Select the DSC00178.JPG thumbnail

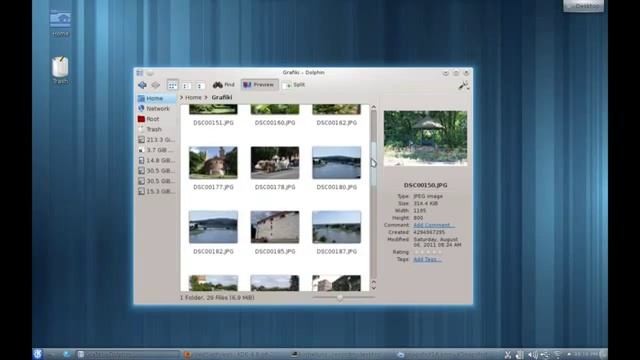275,162
